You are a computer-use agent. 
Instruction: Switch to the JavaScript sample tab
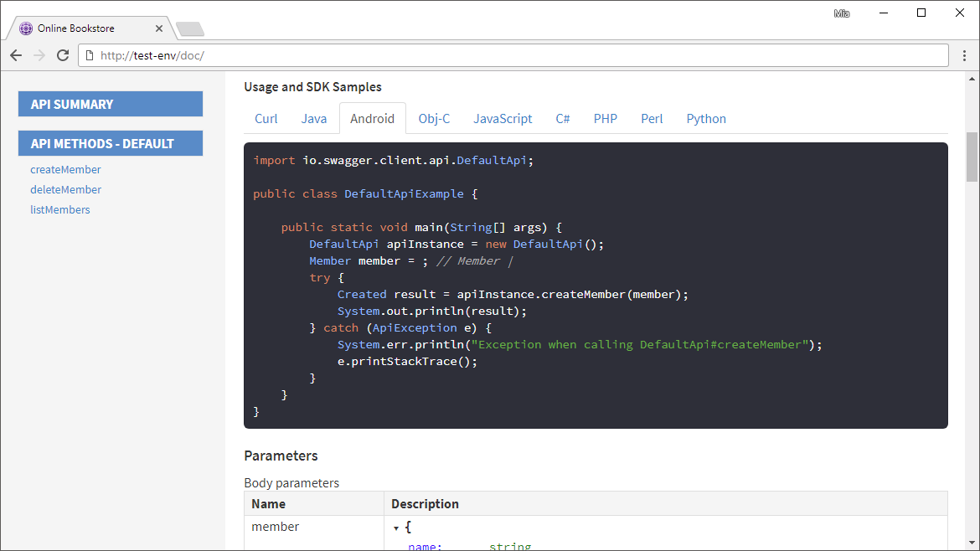pos(503,119)
